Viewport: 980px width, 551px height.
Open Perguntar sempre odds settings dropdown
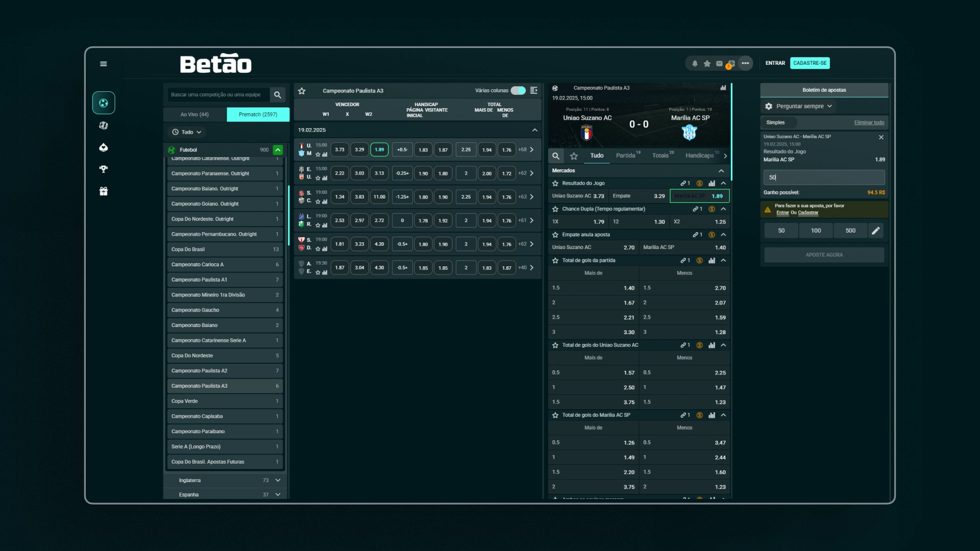coord(799,106)
